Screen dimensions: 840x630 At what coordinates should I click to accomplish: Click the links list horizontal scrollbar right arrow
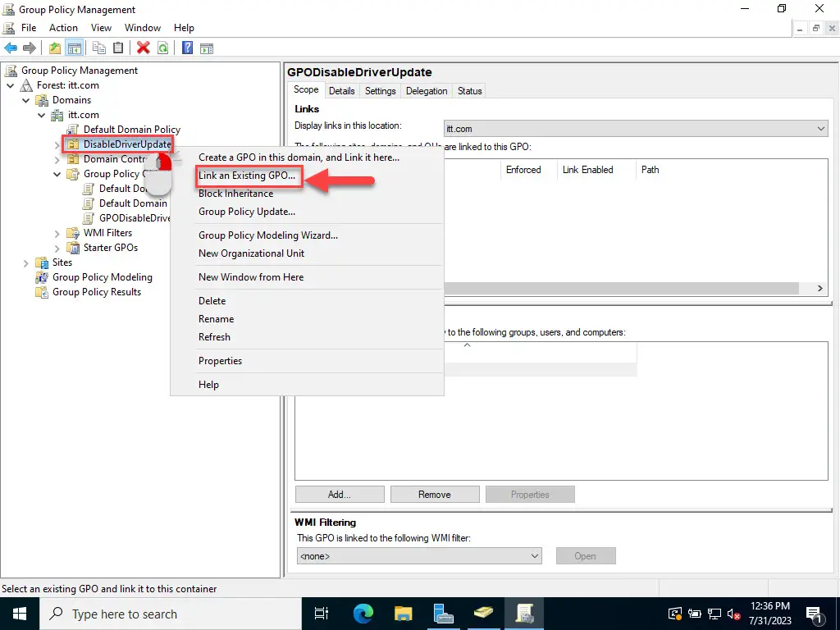tap(819, 288)
